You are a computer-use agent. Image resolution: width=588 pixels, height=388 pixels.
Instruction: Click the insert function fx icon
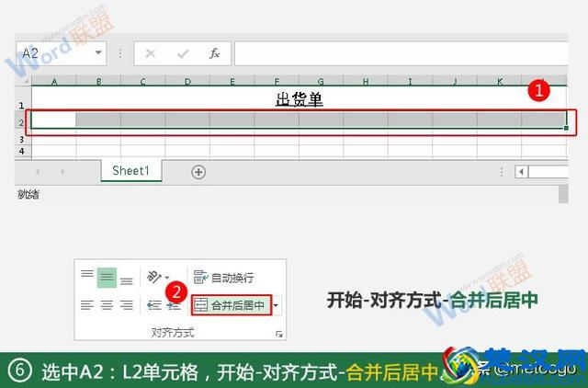click(214, 53)
